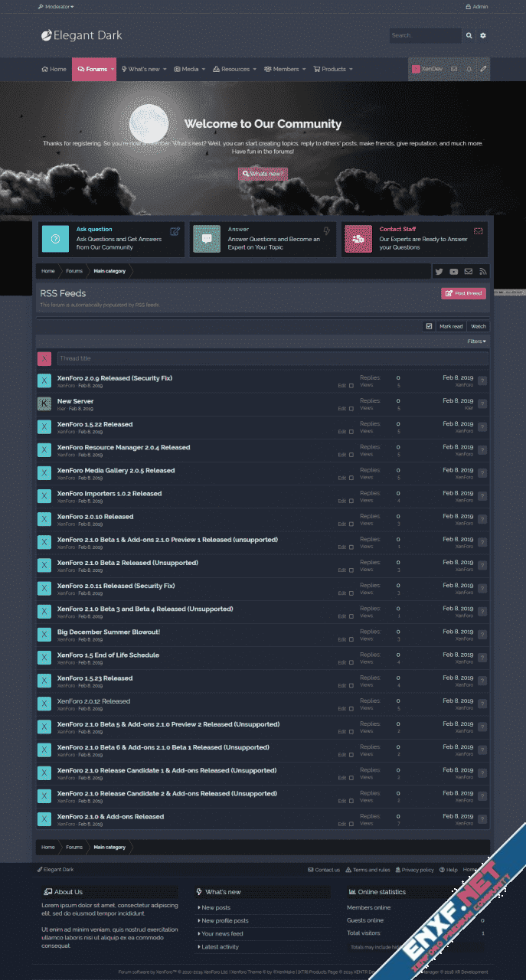This screenshot has height=980, width=526.
Task: Check moderation box for XenForo 2.0.9 Released
Action: coord(351,385)
